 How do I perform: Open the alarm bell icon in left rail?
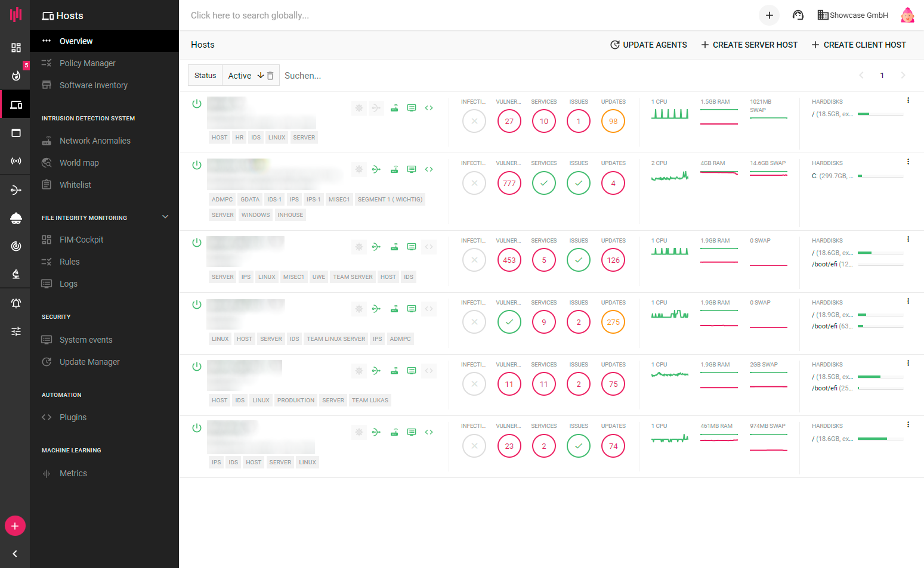[16, 303]
